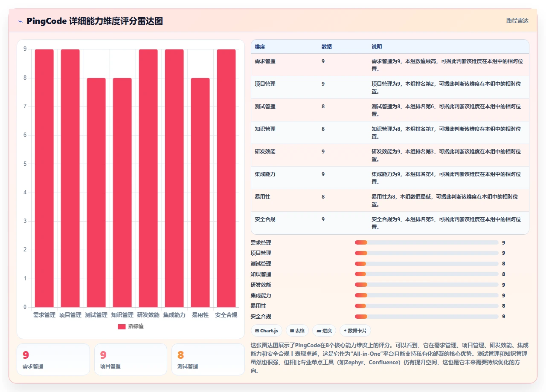Click the 项目管理 progress bar
The width and height of the screenshot is (546, 392).
click(x=427, y=253)
